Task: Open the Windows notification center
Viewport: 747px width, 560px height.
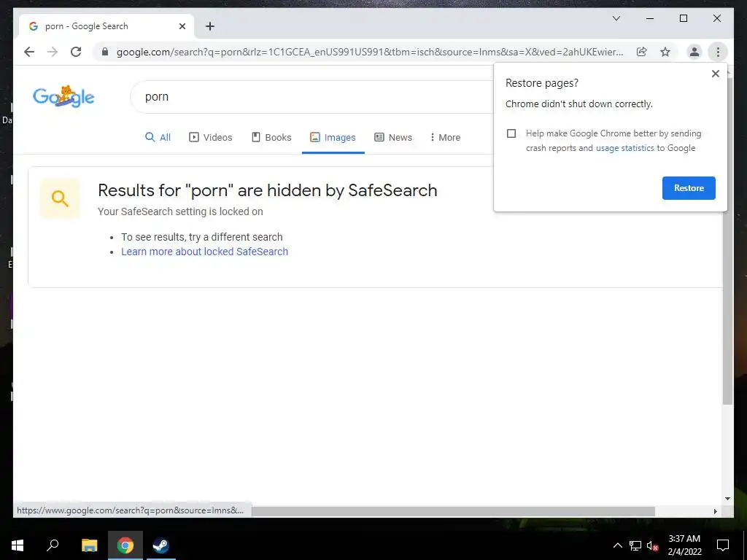Action: pyautogui.click(x=723, y=545)
